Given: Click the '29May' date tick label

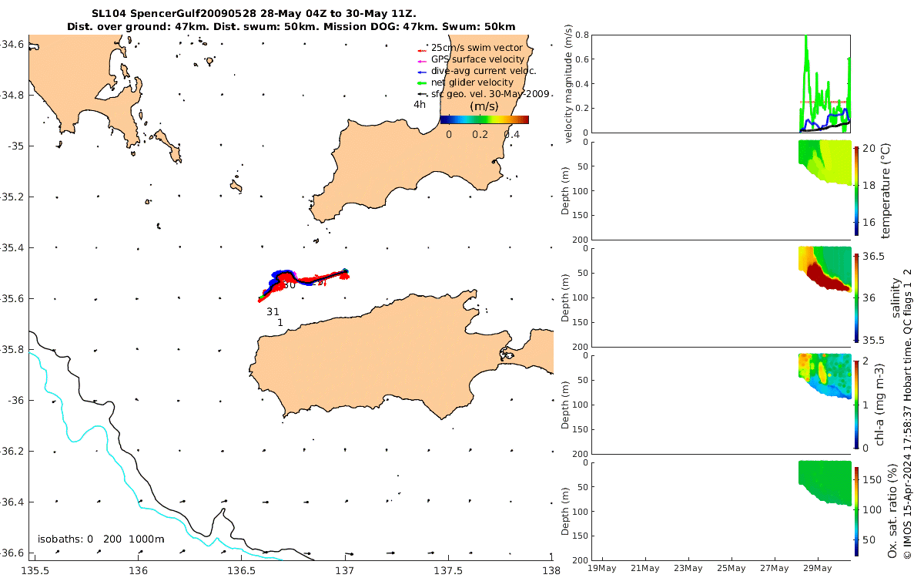Looking at the screenshot, I should tap(817, 569).
